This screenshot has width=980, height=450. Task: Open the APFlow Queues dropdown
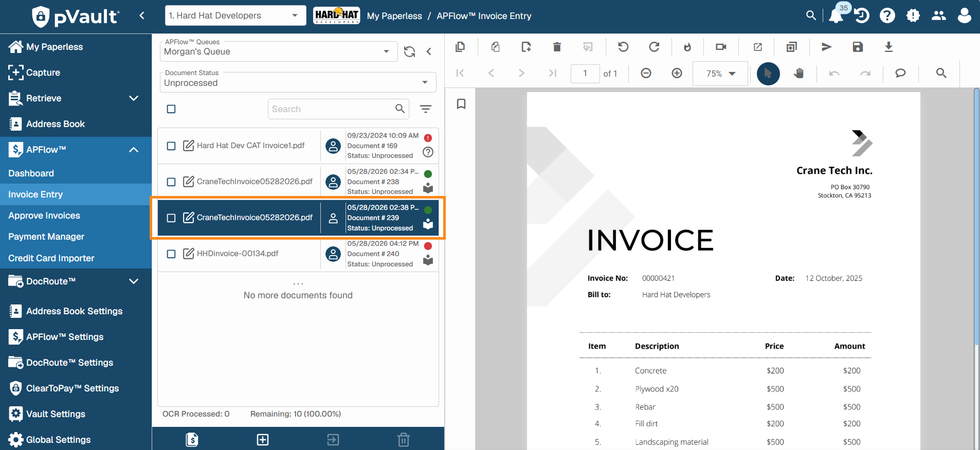click(x=279, y=51)
